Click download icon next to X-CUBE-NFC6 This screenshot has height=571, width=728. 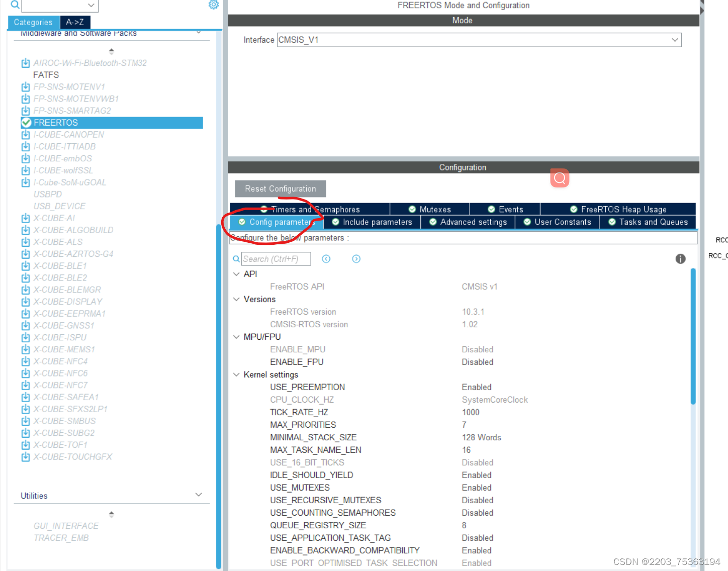(26, 373)
